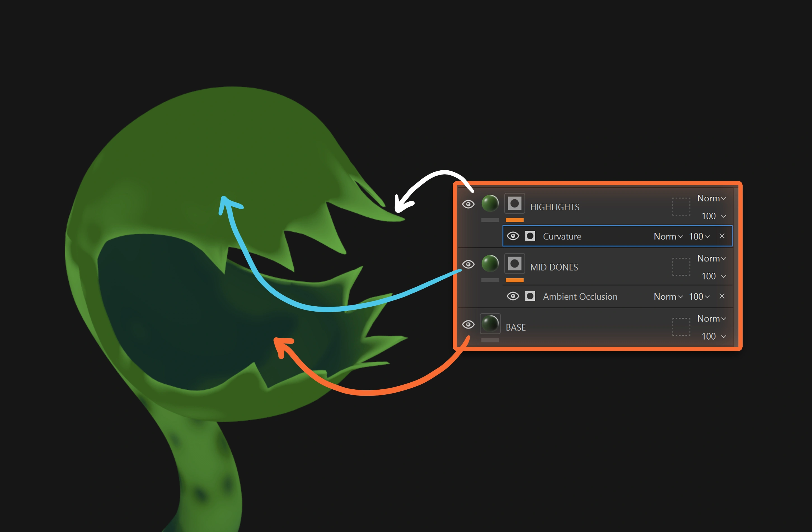The image size is (812, 532).
Task: Open Ambient Occlusion Norm blending dropdown
Action: pos(668,297)
